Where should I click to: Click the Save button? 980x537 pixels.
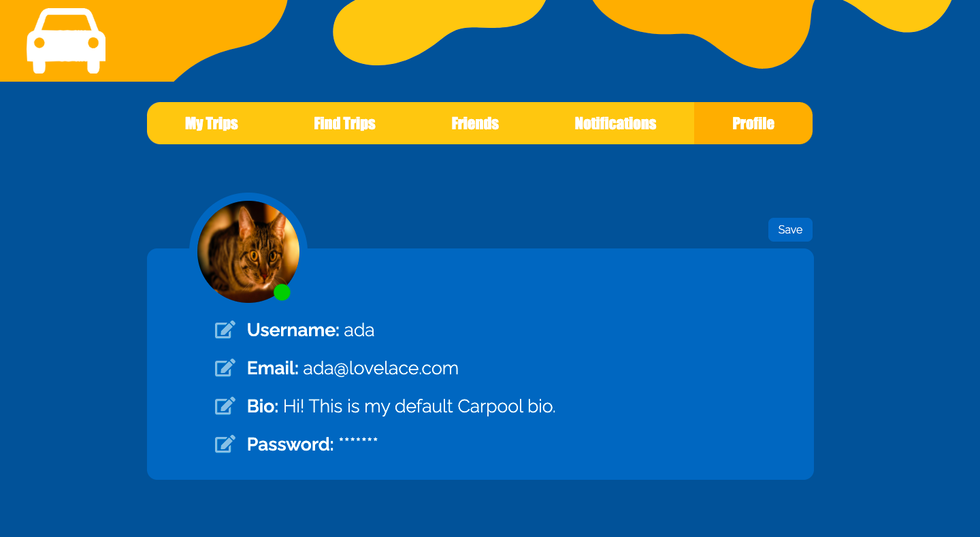pyautogui.click(x=790, y=230)
